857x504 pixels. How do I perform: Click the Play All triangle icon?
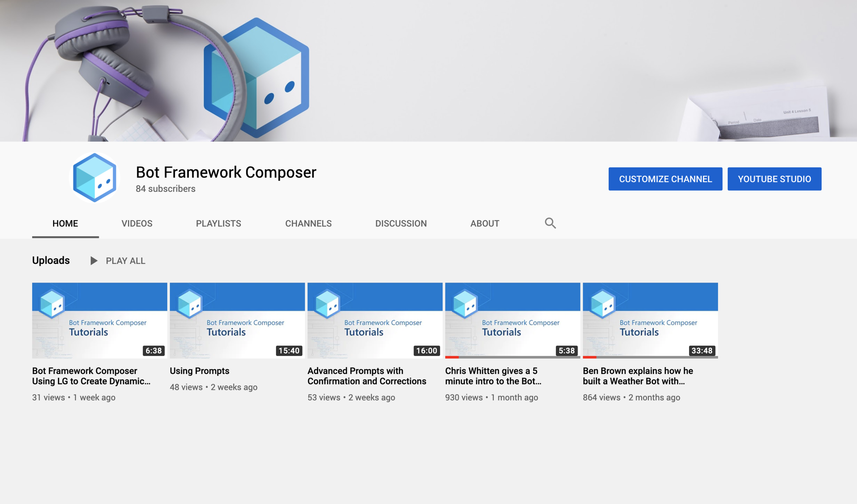pos(94,261)
